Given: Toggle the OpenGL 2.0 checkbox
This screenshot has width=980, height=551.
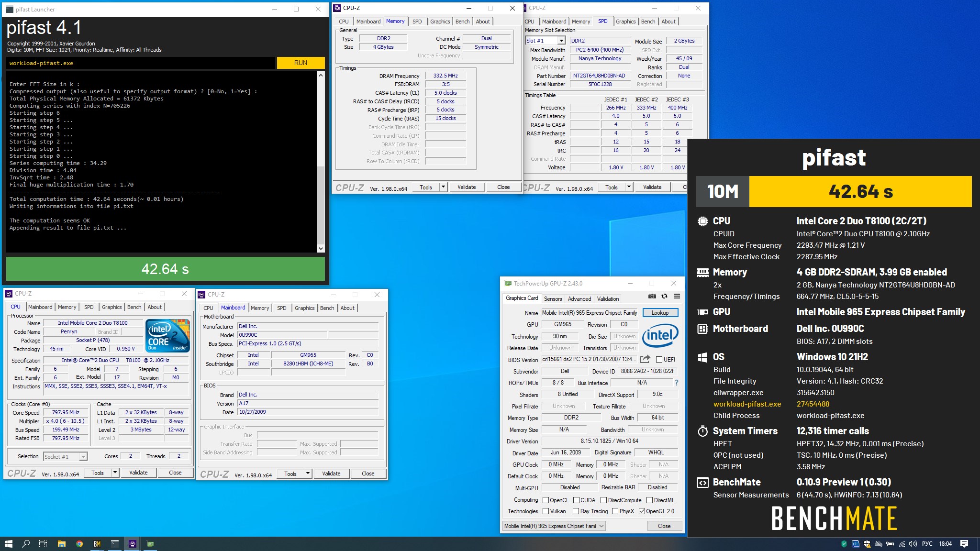Looking at the screenshot, I should click(642, 511).
